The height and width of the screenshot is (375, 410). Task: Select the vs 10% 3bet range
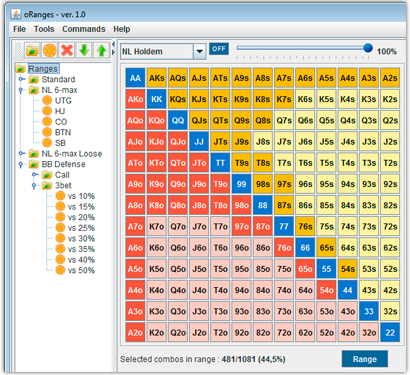tap(81, 196)
